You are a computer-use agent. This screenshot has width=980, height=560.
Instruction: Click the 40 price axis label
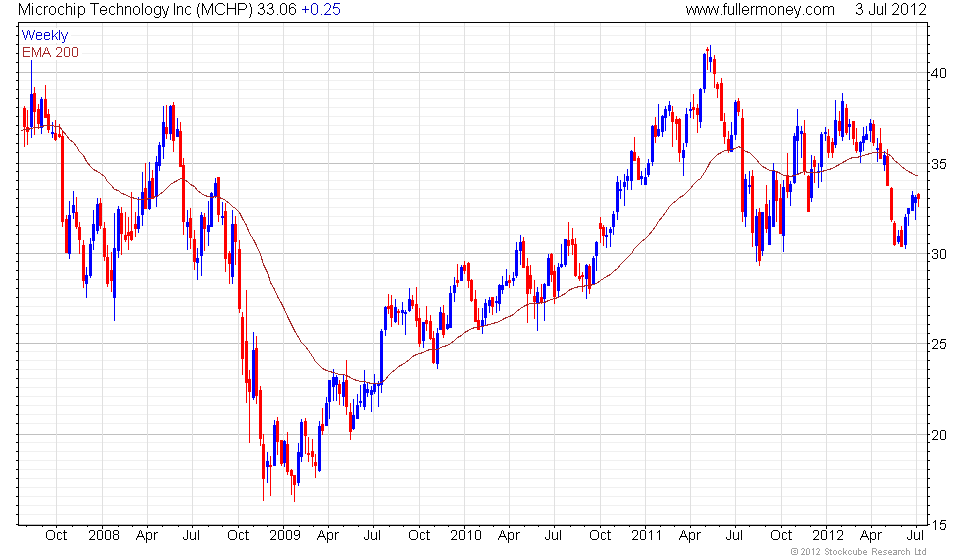[x=938, y=73]
